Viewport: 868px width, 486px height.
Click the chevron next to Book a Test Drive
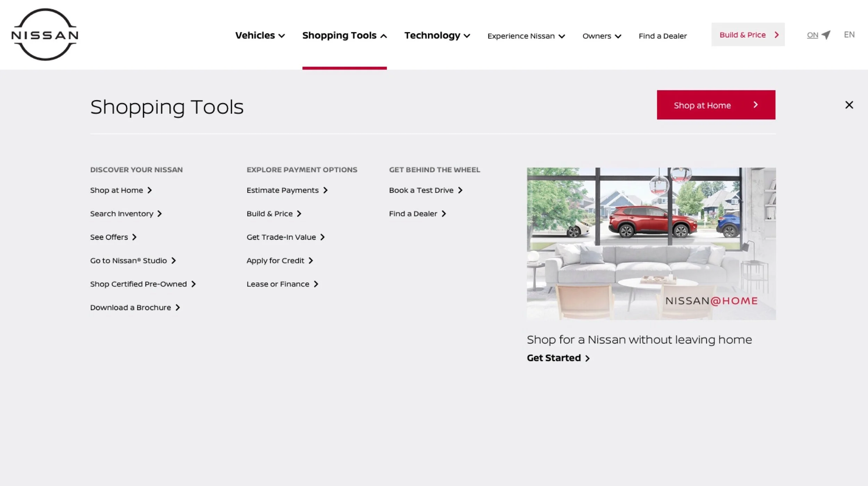tap(461, 190)
